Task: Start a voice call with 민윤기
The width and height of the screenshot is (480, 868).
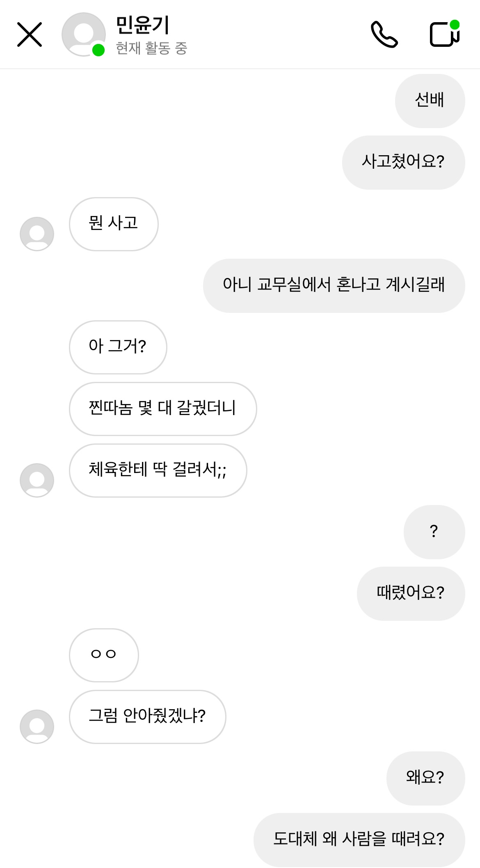Action: (384, 34)
